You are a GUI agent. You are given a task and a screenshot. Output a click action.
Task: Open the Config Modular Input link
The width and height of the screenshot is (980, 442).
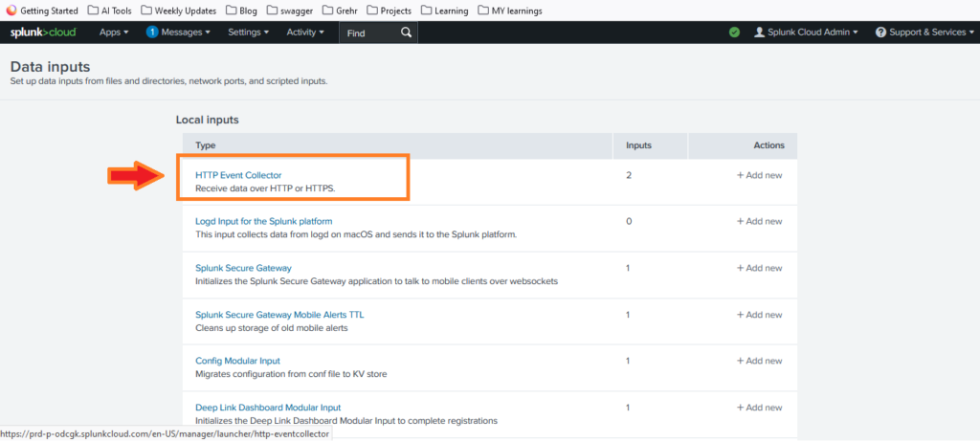tap(235, 361)
